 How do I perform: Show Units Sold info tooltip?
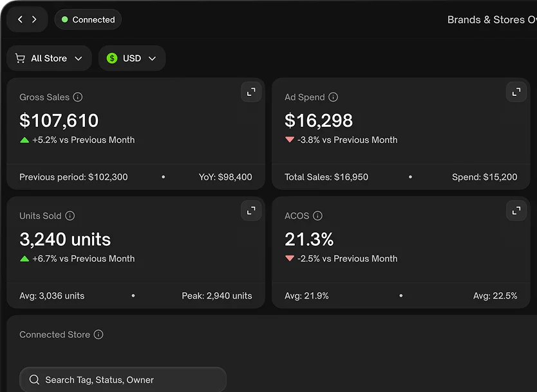(x=70, y=216)
